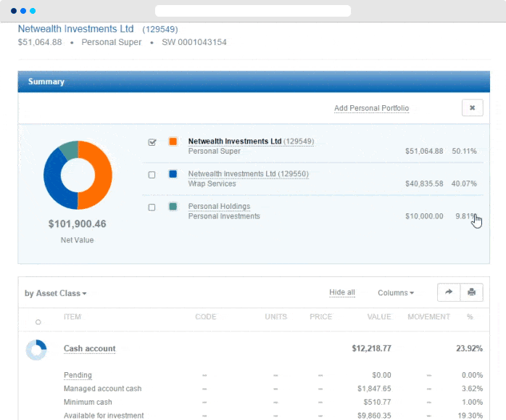This screenshot has height=420, width=506.
Task: Click the Add Personal Portfolio link
Action: [371, 109]
